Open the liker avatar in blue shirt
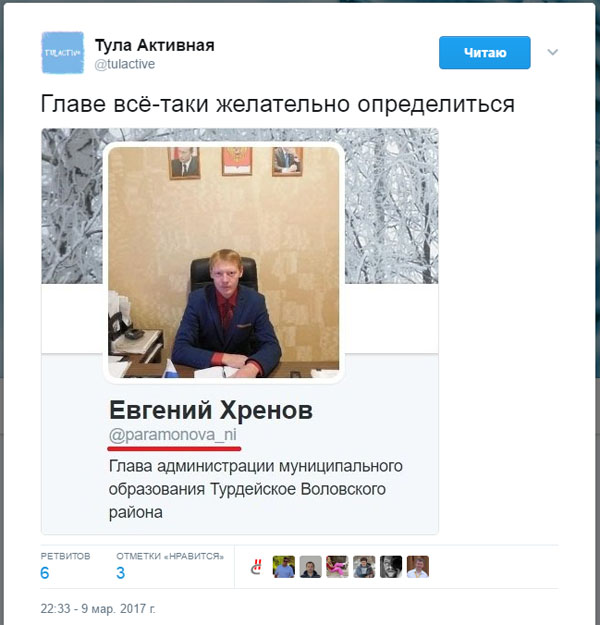Viewport: 600px width, 625px height. pos(283,566)
